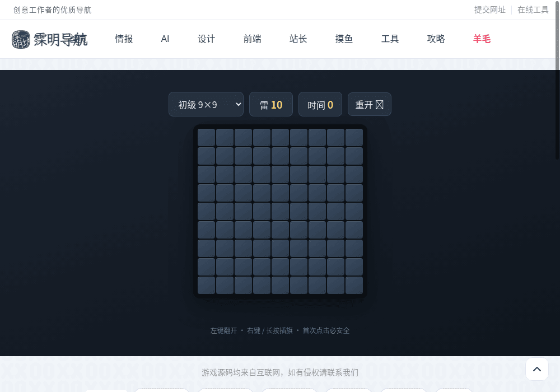Click the 霂明导航 site title
Image resolution: width=560 pixels, height=392 pixels.
[60, 39]
